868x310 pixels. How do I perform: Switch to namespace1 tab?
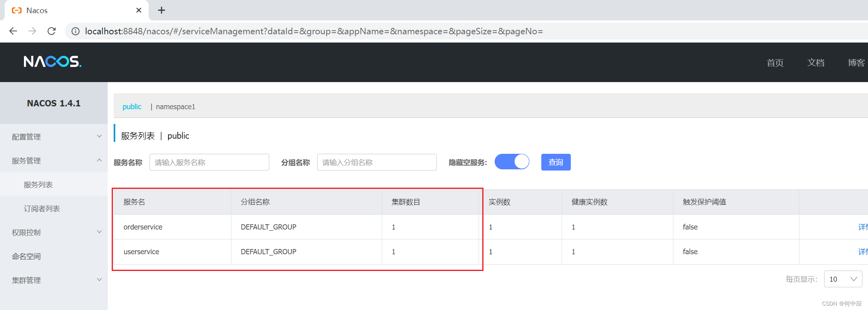pyautogui.click(x=176, y=106)
